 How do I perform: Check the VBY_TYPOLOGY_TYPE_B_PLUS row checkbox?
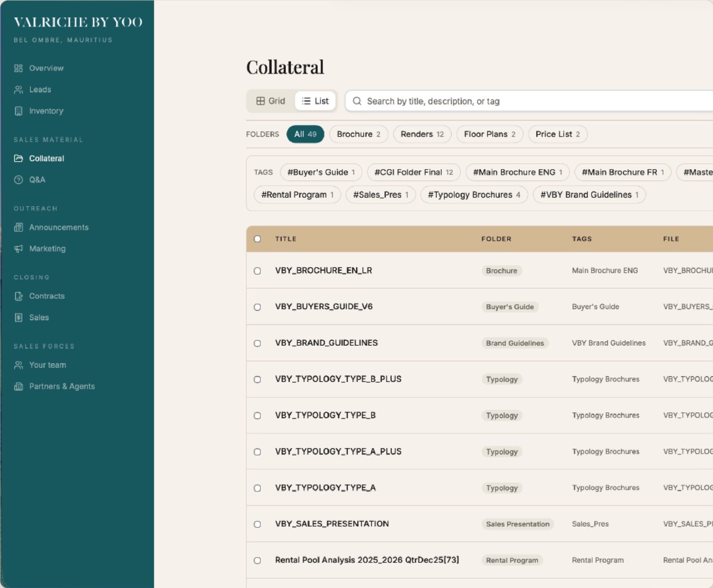[x=257, y=379]
